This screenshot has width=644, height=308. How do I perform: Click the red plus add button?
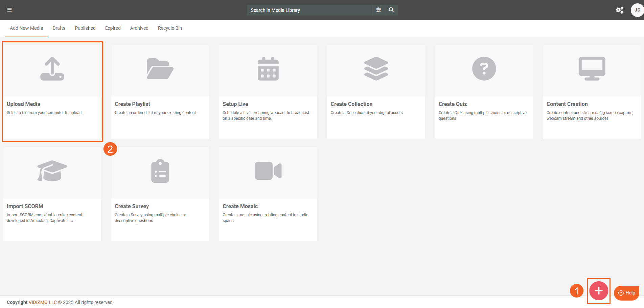tap(598, 291)
